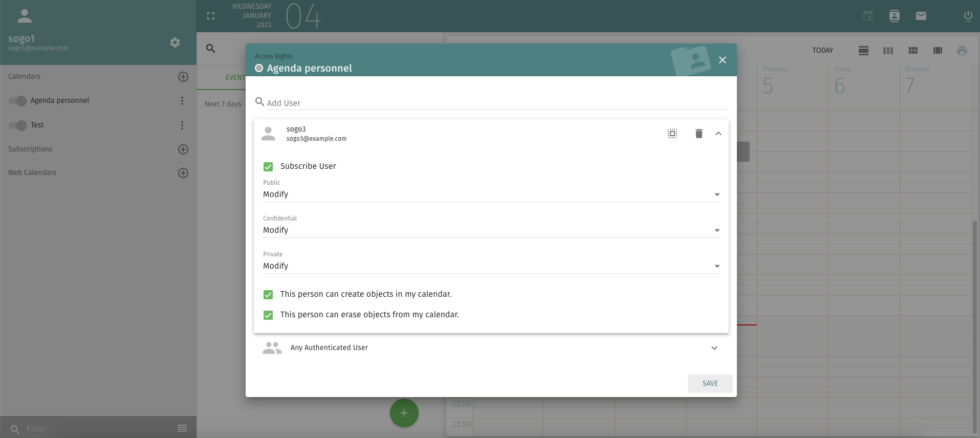Add a new web calendar
980x438 pixels.
tap(183, 173)
